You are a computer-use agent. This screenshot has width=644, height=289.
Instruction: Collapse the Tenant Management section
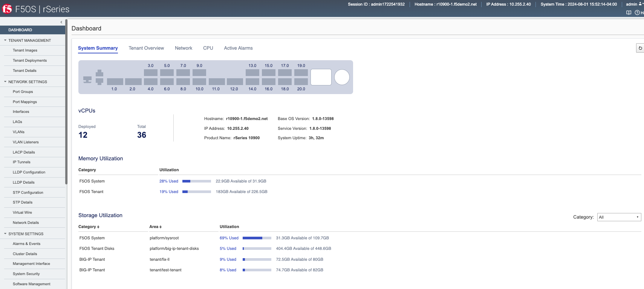pos(5,40)
